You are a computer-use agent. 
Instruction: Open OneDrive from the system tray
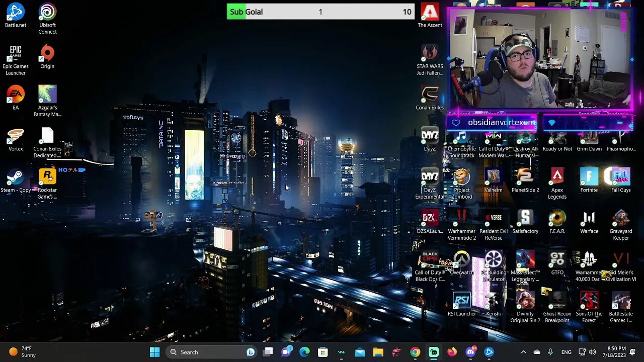click(x=537, y=352)
